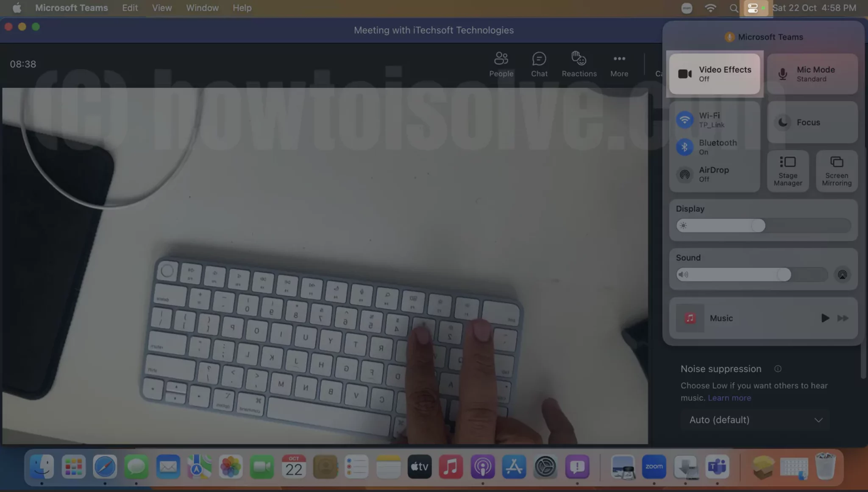Open System Settings from the Dock

pyautogui.click(x=545, y=467)
